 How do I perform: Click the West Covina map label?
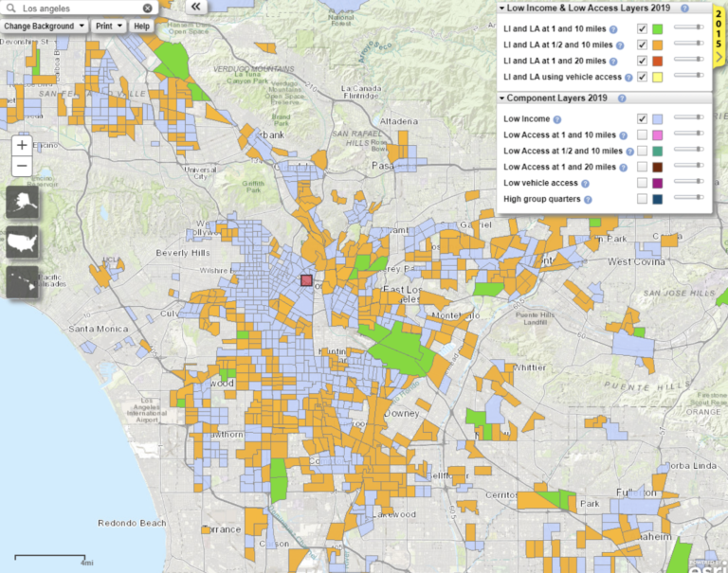[x=636, y=262]
